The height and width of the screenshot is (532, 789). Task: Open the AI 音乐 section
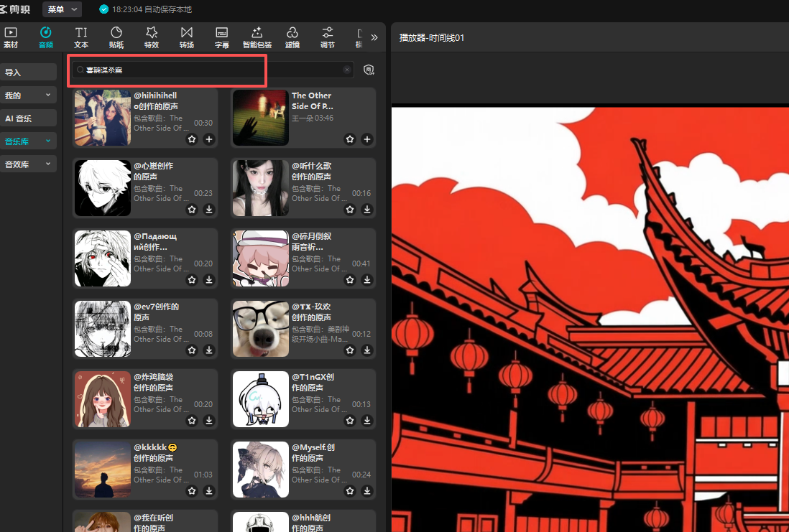click(29, 118)
